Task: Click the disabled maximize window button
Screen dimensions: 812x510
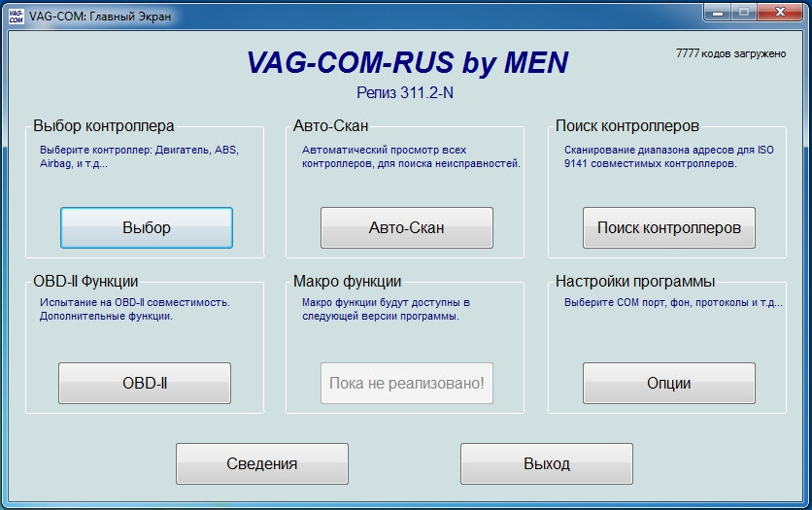Action: point(744,13)
